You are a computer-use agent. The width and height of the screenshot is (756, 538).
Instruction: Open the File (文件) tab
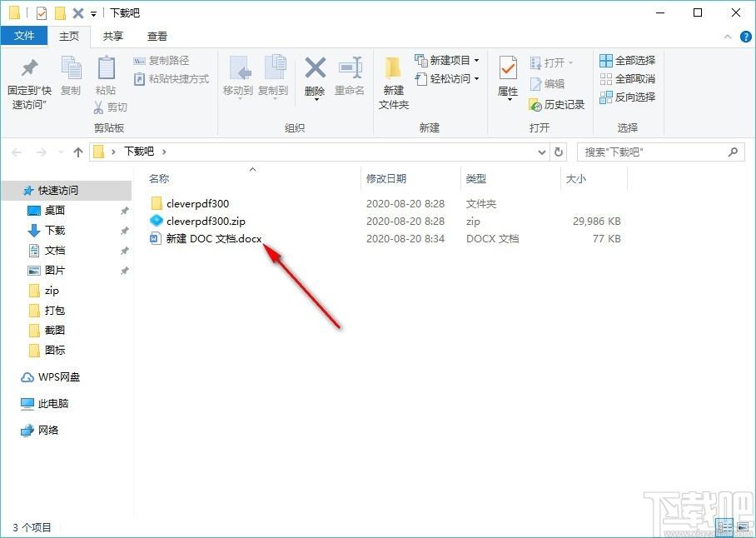(x=24, y=36)
